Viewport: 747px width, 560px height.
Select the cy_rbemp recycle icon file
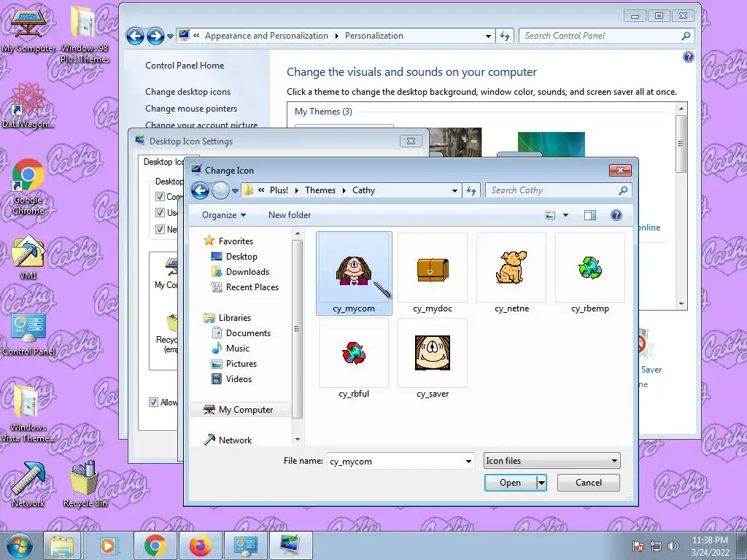[x=590, y=273]
